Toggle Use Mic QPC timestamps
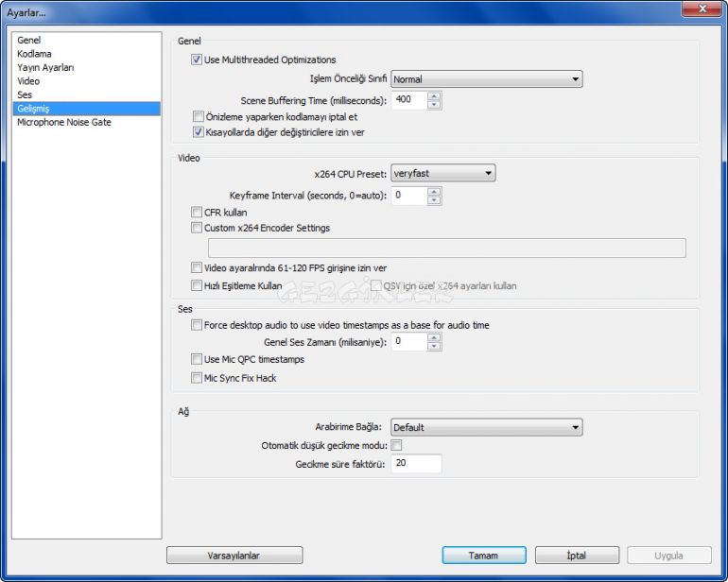Screen dimensions: 728x582 click(x=197, y=359)
